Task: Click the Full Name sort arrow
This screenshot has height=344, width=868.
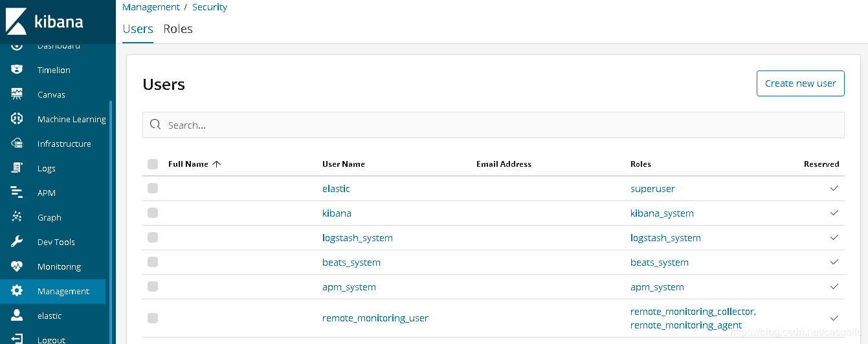Action: [216, 164]
